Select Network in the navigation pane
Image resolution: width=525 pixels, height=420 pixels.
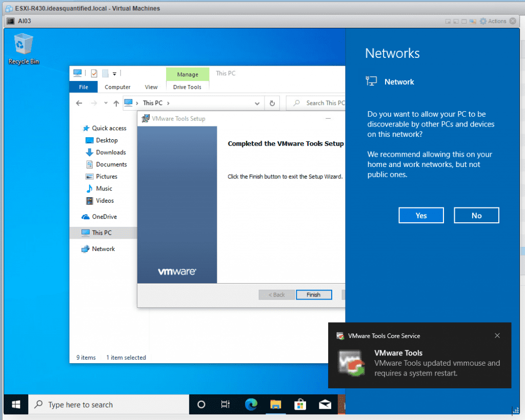point(98,248)
